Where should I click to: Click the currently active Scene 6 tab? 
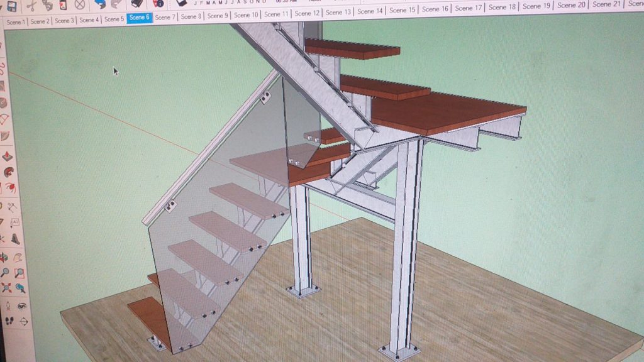[139, 18]
